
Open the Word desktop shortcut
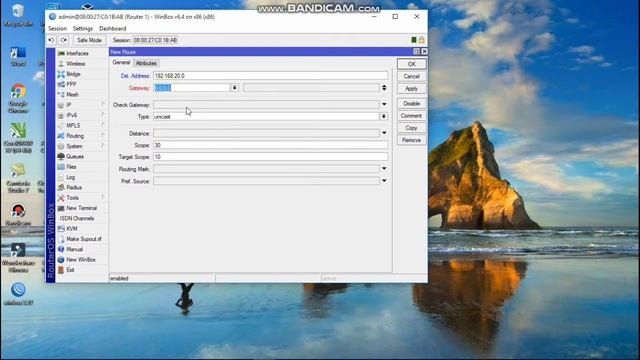pyautogui.click(x=18, y=56)
